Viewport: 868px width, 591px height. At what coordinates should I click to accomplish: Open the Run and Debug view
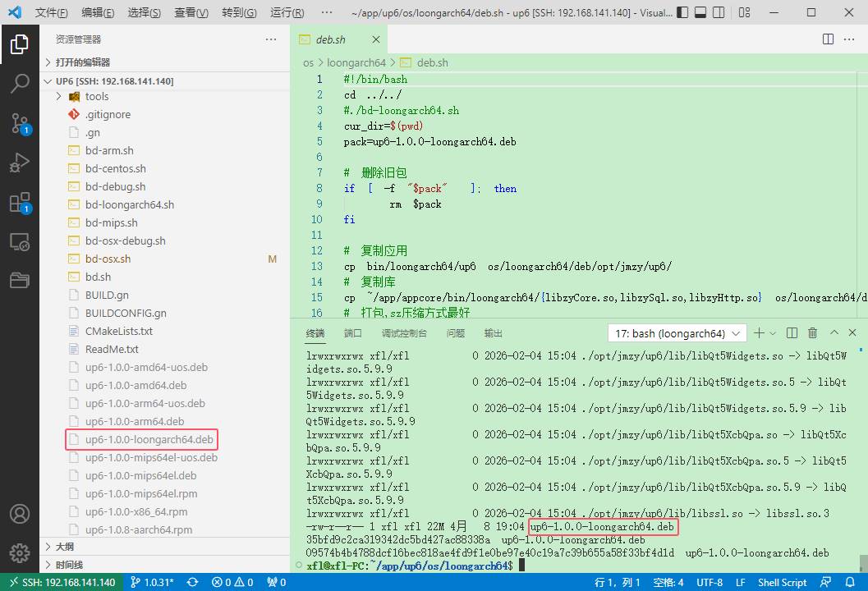click(20, 163)
